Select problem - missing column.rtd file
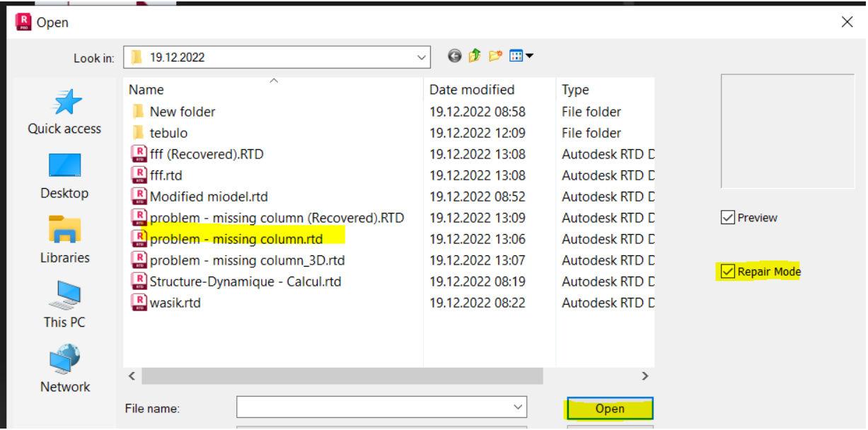The image size is (868, 430). point(233,238)
